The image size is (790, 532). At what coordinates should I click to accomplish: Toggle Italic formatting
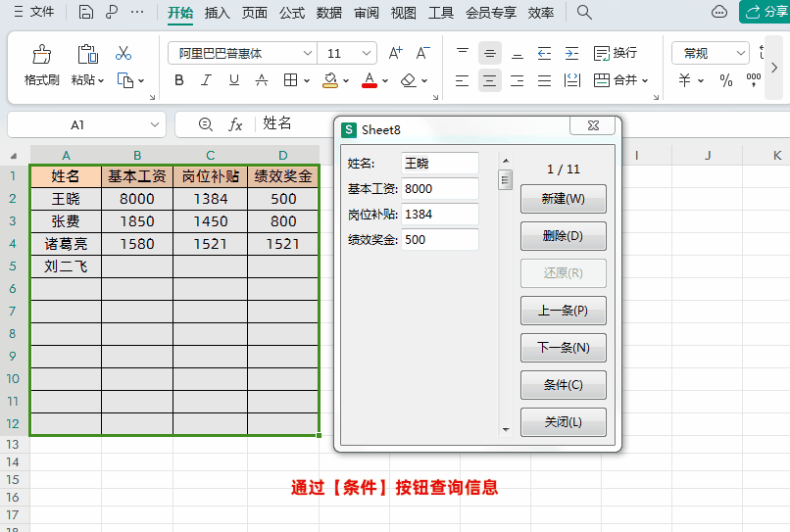(x=206, y=80)
